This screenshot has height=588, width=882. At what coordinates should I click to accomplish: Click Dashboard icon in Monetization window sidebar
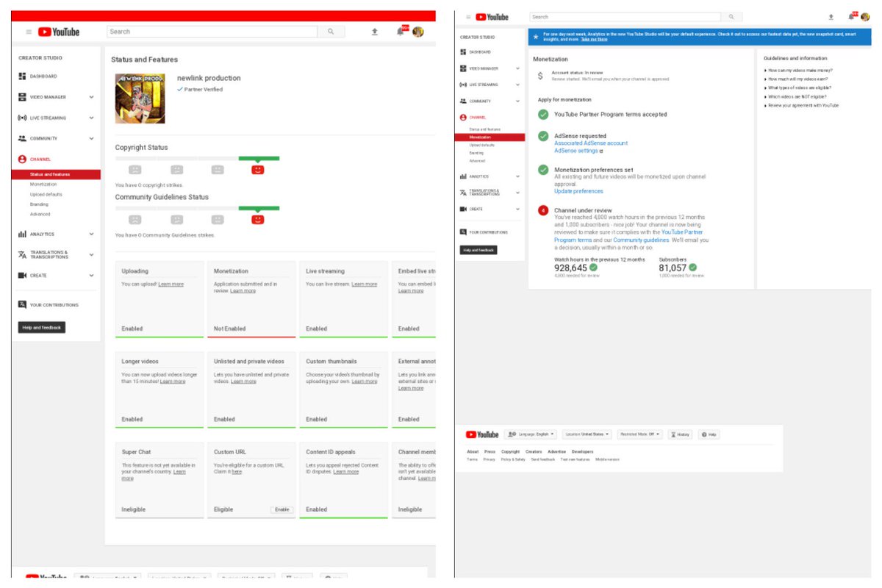click(x=463, y=52)
